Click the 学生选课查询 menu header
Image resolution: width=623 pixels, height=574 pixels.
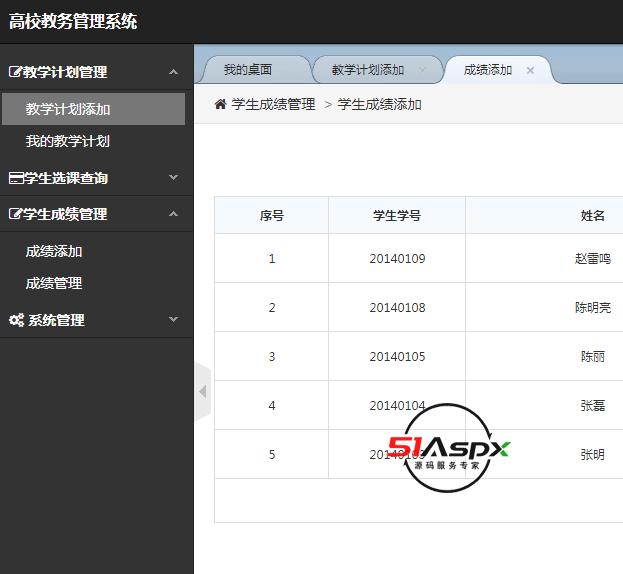(x=97, y=178)
